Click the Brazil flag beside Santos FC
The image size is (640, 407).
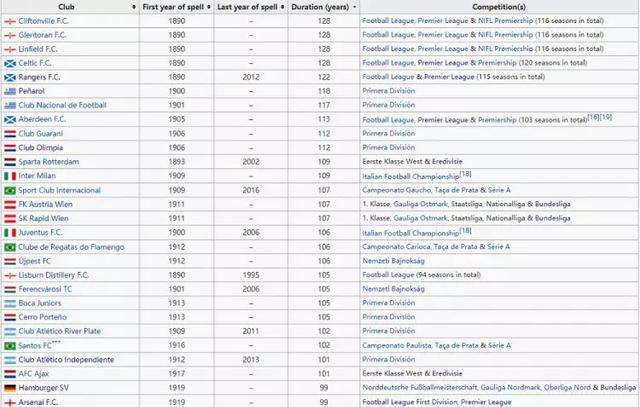10,346
